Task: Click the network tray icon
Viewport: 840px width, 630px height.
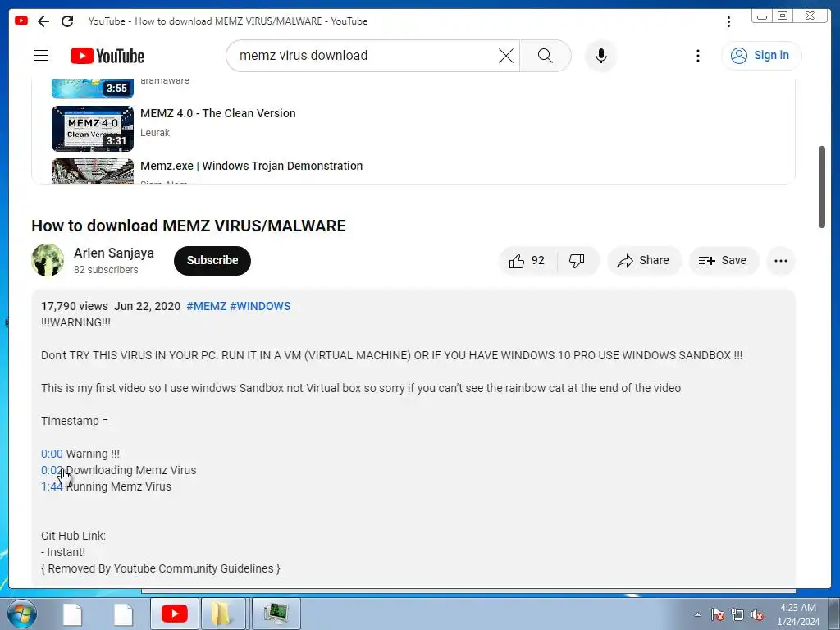Action: [737, 614]
